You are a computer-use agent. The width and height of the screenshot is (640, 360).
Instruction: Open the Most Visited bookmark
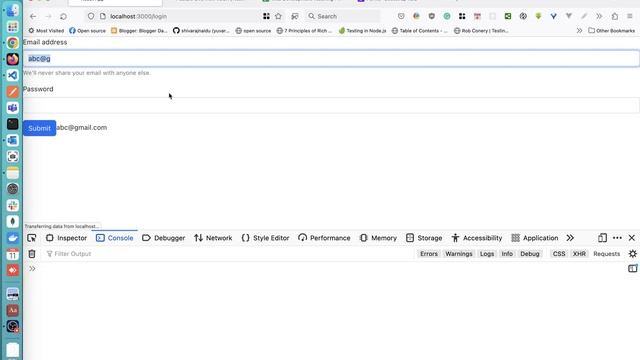coord(46,31)
